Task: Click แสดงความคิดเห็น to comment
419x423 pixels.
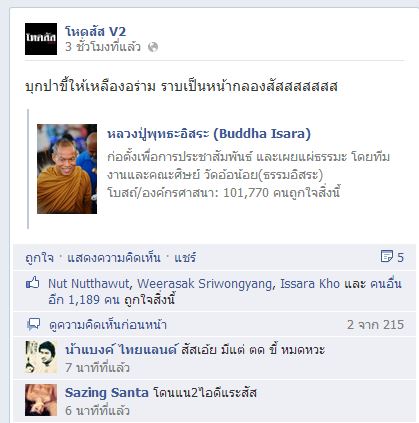Action: [x=114, y=258]
